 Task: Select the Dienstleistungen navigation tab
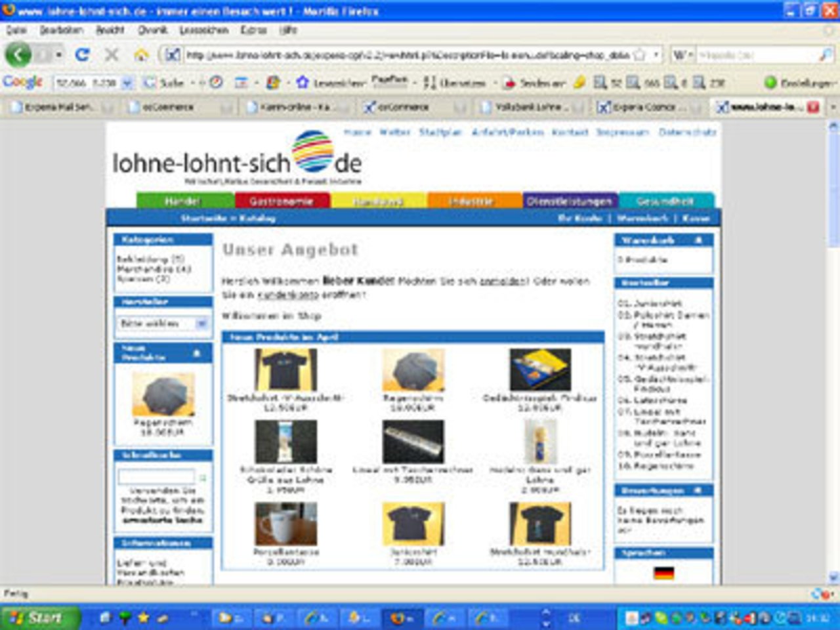coord(569,201)
